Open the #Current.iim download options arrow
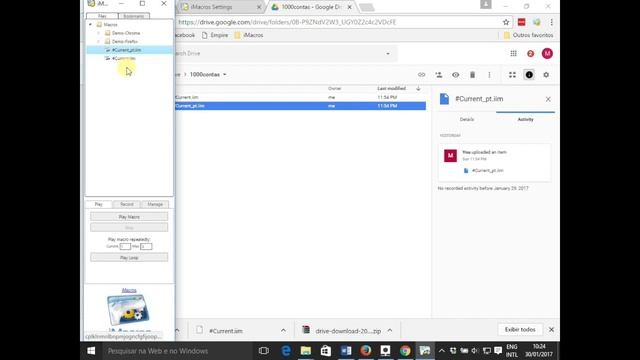 pos(283,330)
